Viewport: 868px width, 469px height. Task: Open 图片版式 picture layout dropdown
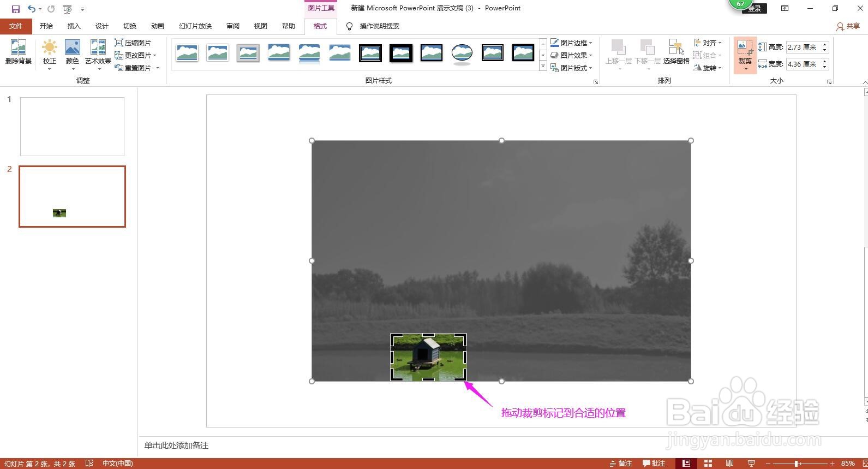[x=571, y=68]
